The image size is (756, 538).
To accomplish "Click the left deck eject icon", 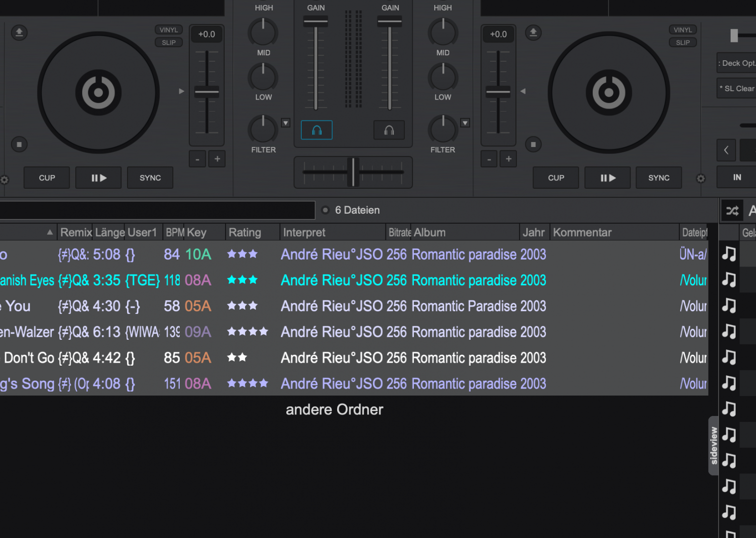I will [19, 33].
